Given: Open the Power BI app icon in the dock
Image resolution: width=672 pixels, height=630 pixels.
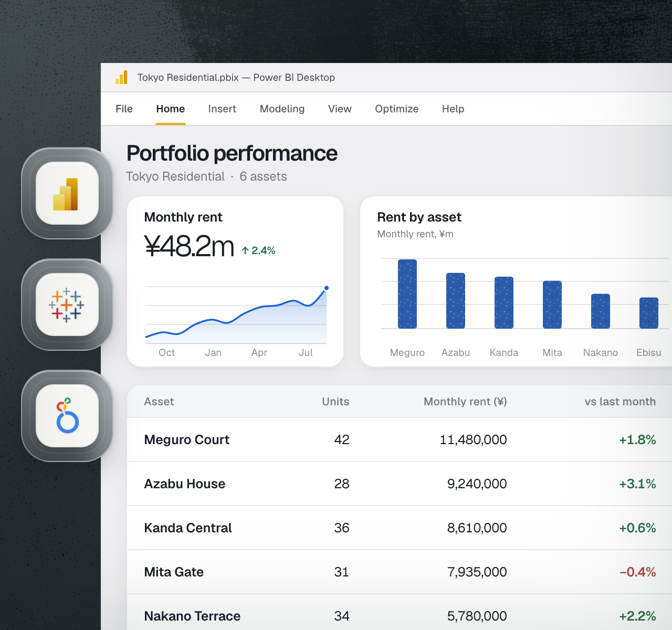Looking at the screenshot, I should 67,193.
